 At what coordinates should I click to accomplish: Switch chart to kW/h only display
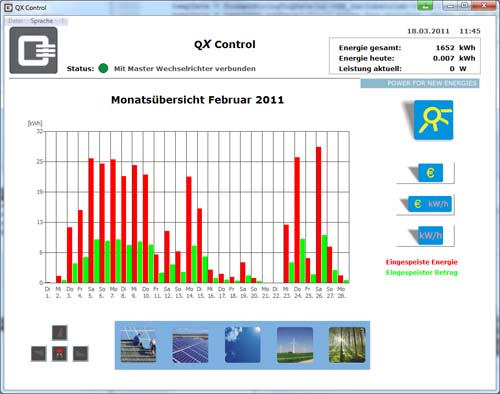coord(430,235)
